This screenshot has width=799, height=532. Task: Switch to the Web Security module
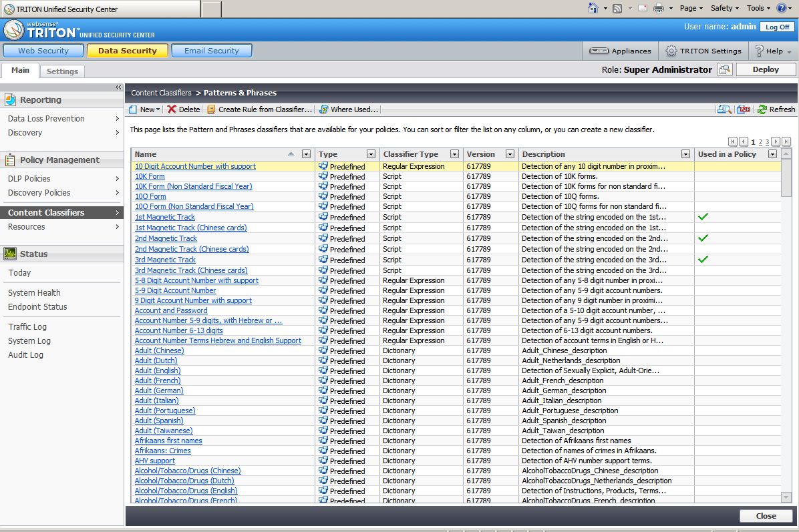[x=43, y=51]
